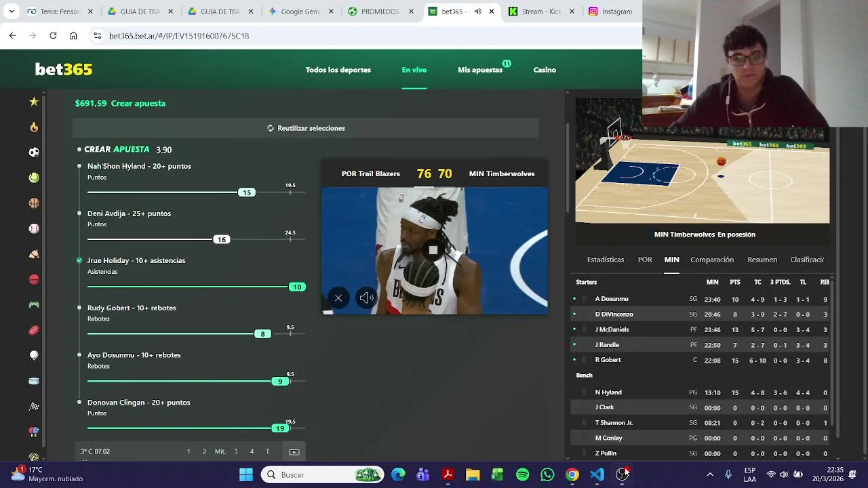
Task: Open the POR team stats tab
Action: (645, 260)
